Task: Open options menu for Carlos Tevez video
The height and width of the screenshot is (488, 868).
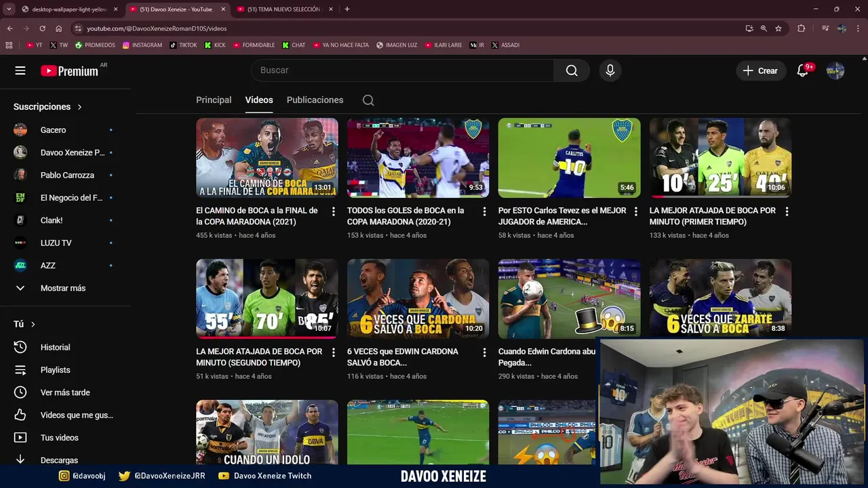Action: (635, 211)
